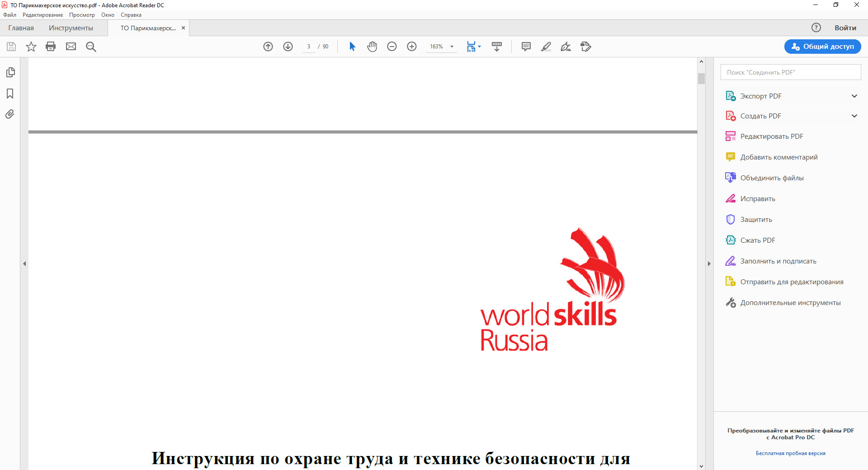Collapse the right tools pane arrow

709,263
